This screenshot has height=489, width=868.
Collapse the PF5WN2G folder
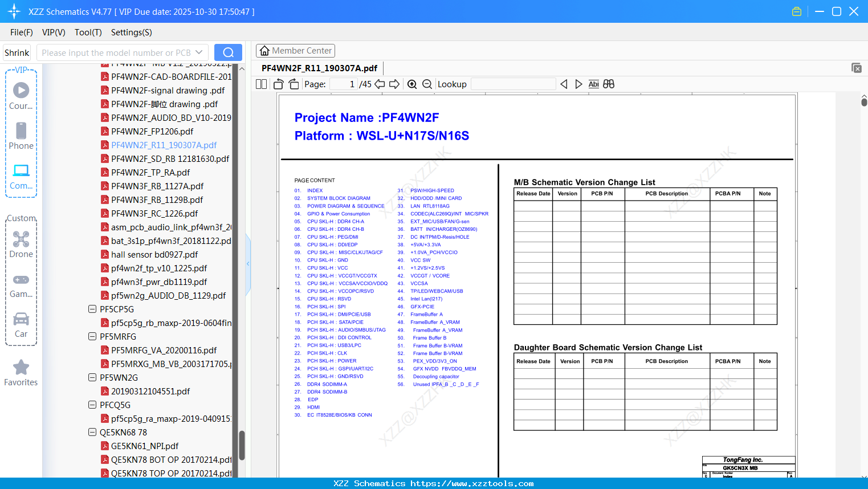pos(92,378)
